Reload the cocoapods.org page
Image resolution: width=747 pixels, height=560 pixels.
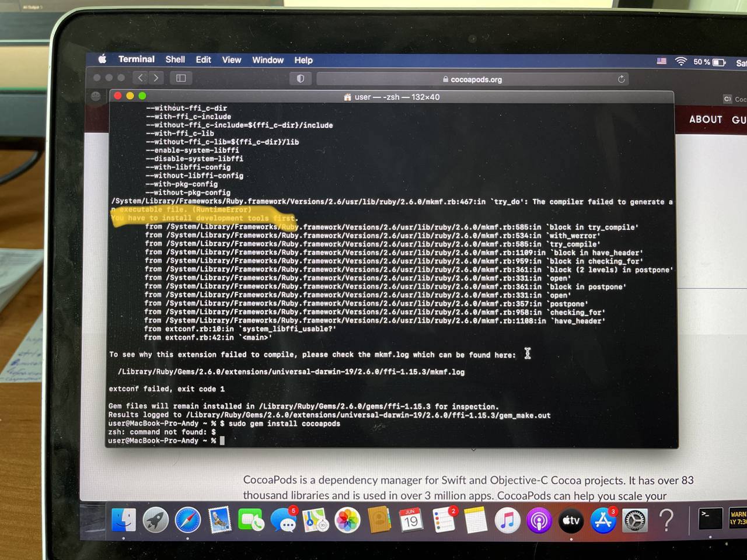coord(622,79)
